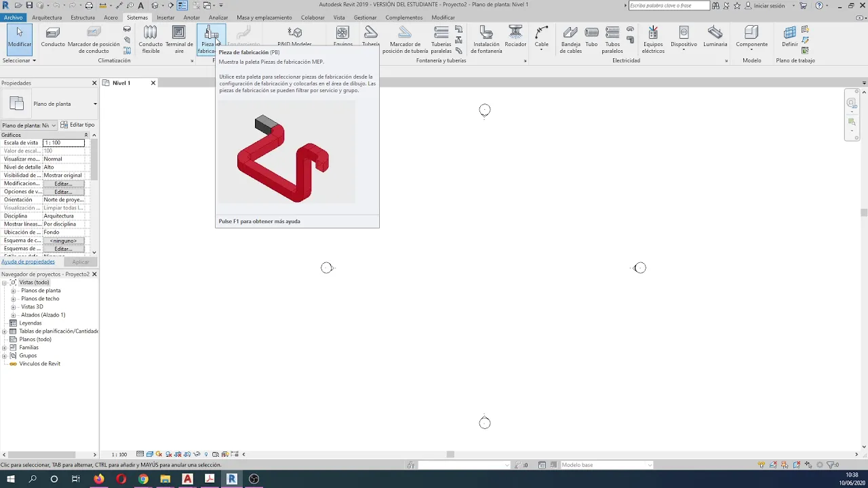The image size is (868, 488).
Task: Select the Tubo conduit tool
Action: [x=591, y=37]
